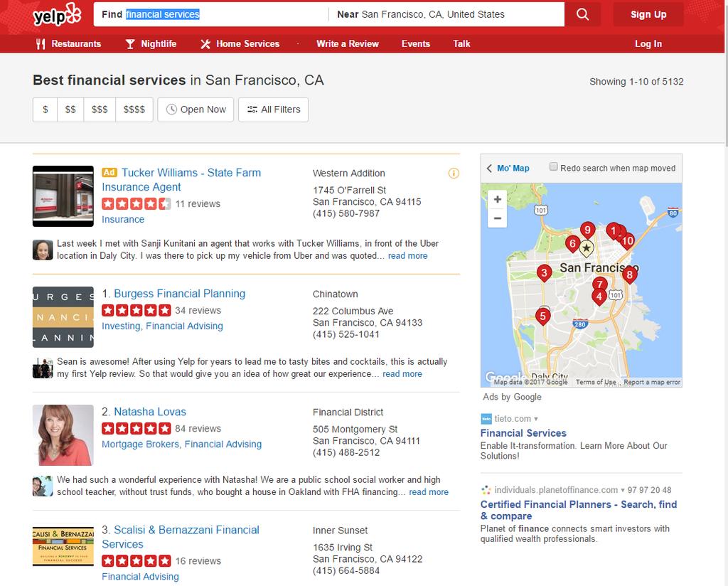
Task: Click map pin number 9
Action: (587, 231)
